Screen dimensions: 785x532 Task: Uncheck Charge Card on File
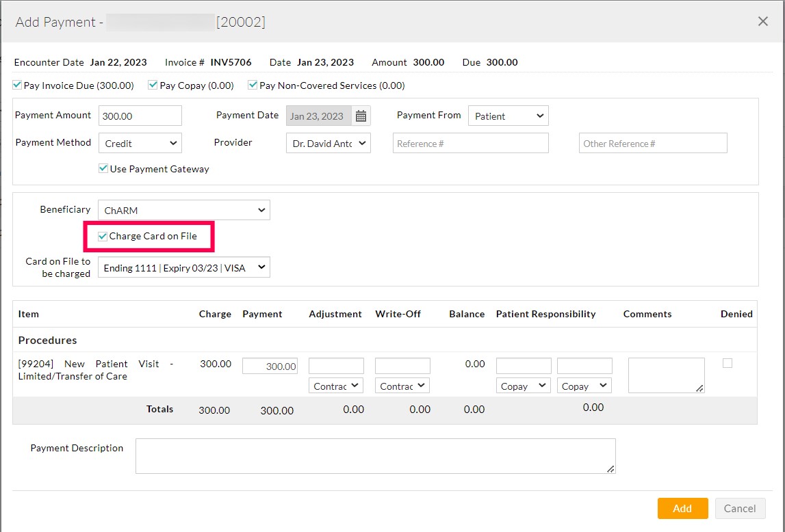[x=103, y=237]
